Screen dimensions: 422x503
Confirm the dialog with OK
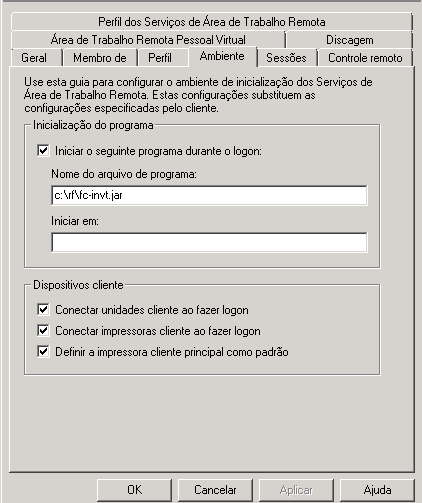(x=134, y=490)
